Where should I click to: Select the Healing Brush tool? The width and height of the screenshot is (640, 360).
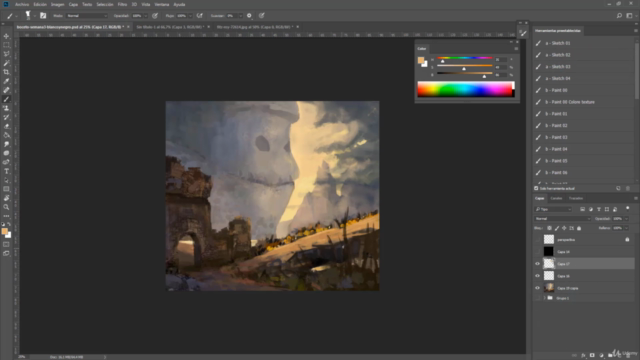tap(6, 90)
